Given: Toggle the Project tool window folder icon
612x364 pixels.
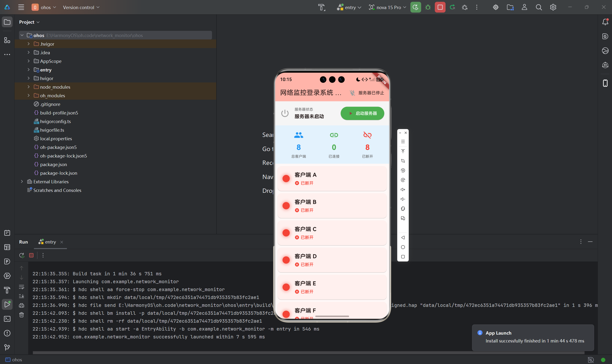Looking at the screenshot, I should tap(7, 22).
